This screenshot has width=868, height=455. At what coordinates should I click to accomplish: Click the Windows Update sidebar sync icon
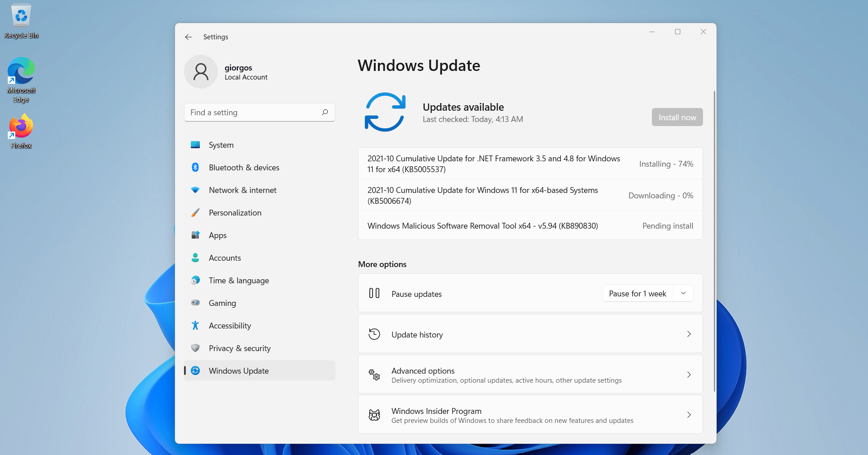pyautogui.click(x=195, y=371)
